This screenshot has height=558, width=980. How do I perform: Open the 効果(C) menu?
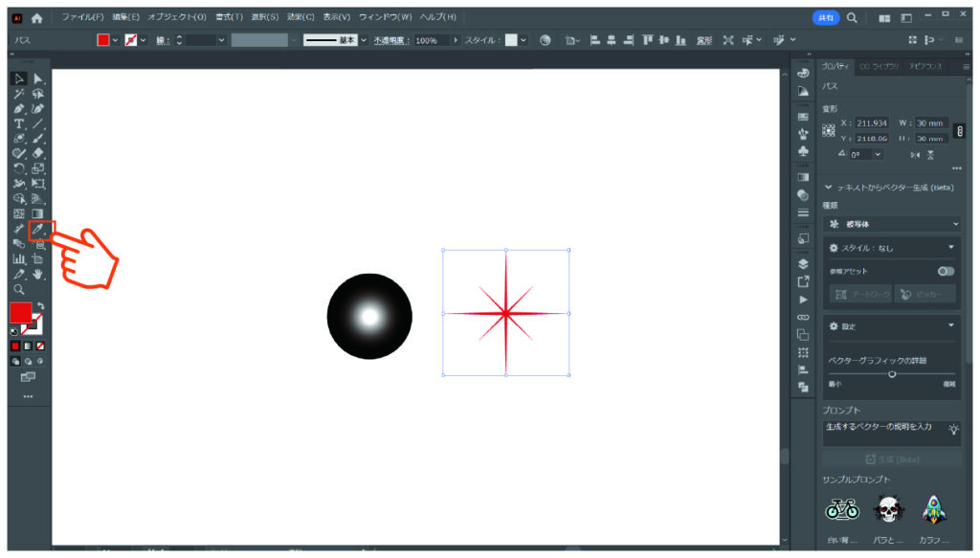point(301,17)
